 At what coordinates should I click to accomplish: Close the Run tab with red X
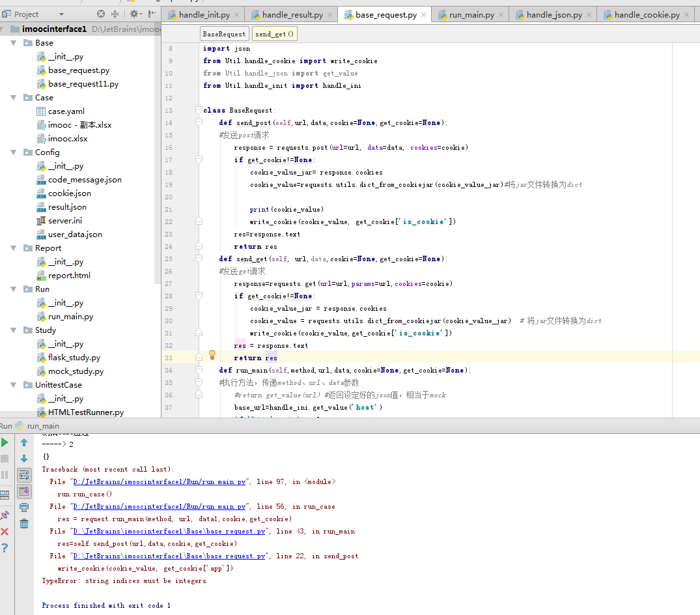[5, 532]
